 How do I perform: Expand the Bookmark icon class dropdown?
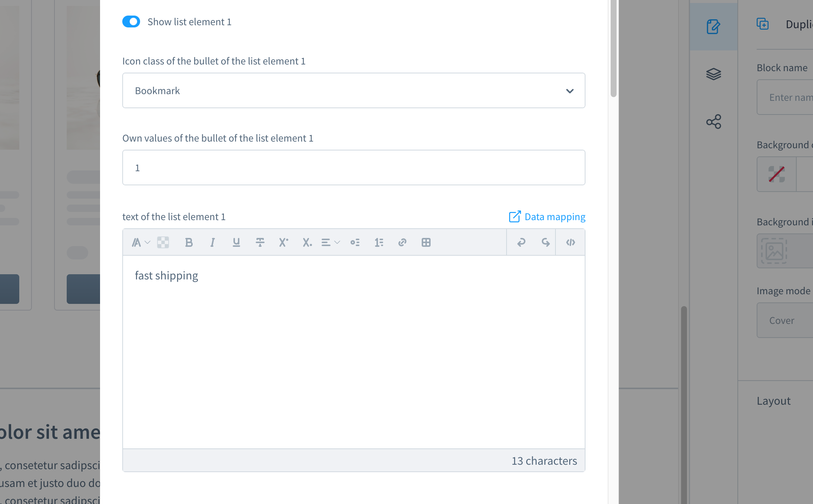pos(569,90)
